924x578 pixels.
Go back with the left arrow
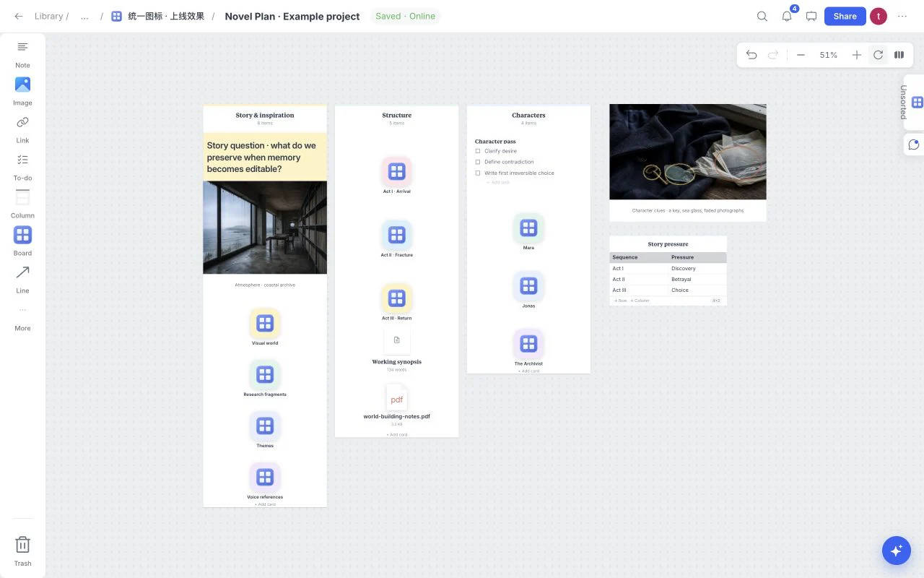(x=19, y=16)
